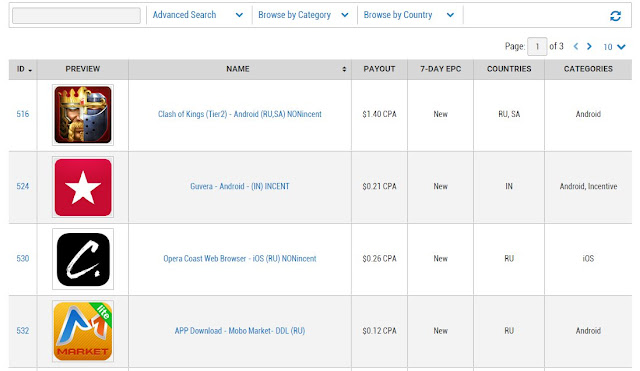Open the Guvera red star icon
The width and height of the screenshot is (640, 371).
(83, 187)
